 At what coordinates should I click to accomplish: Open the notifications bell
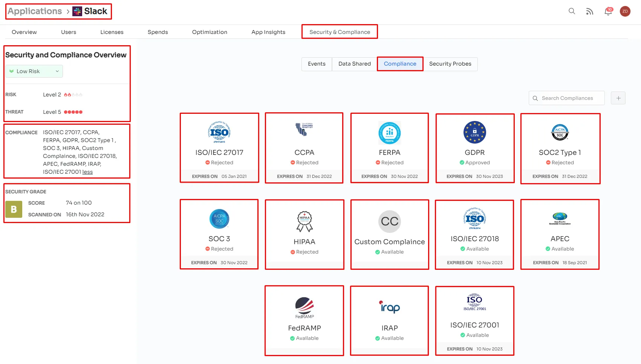coord(608,11)
